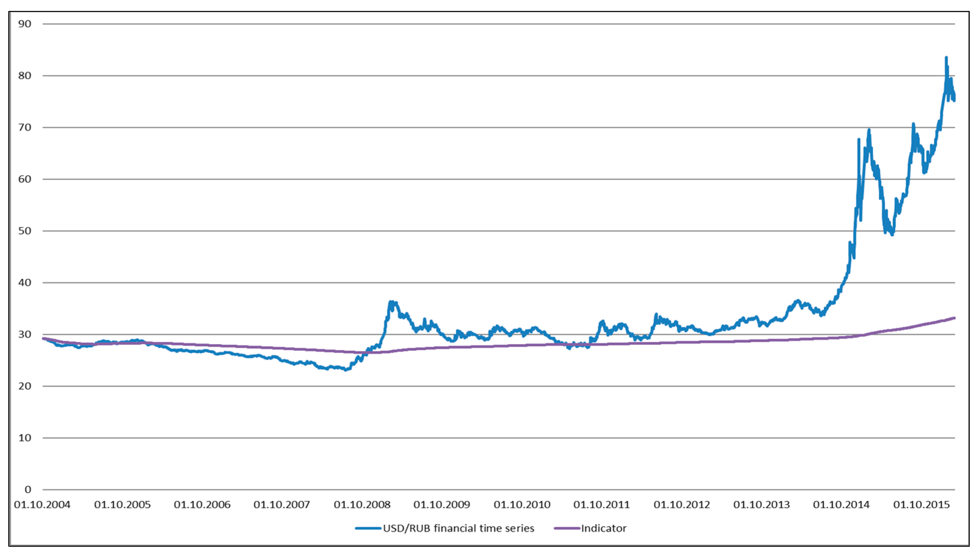Click the 01.10.2006 x-axis date label

(202, 505)
